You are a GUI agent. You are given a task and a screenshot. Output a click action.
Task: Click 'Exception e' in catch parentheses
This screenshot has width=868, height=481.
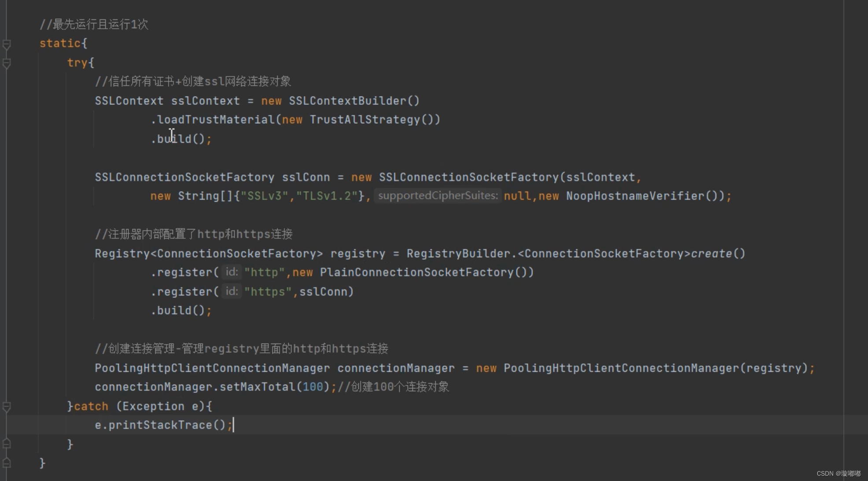click(x=160, y=406)
